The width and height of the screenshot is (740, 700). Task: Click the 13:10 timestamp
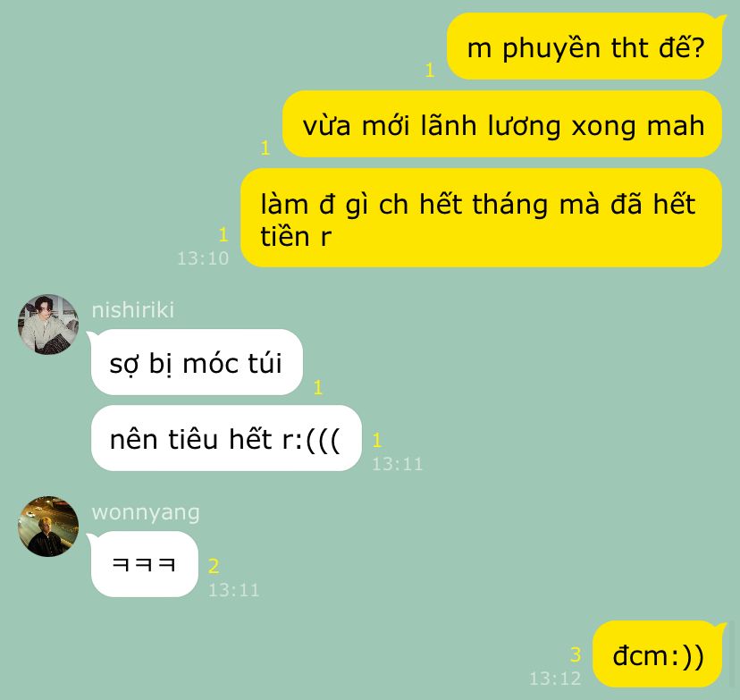(x=203, y=258)
